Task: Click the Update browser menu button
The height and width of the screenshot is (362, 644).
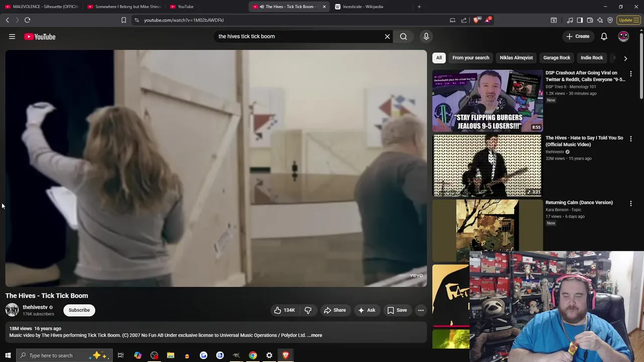Action: tap(629, 20)
